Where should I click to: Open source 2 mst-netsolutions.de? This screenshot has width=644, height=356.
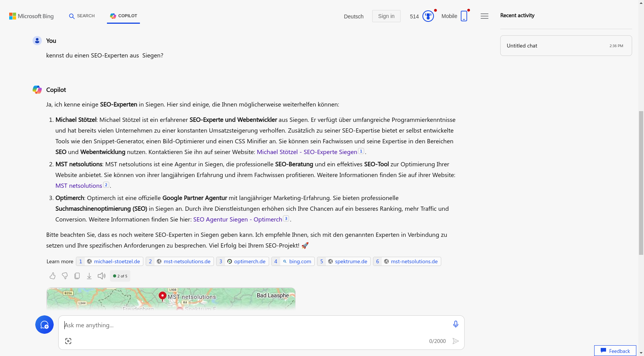tap(180, 261)
